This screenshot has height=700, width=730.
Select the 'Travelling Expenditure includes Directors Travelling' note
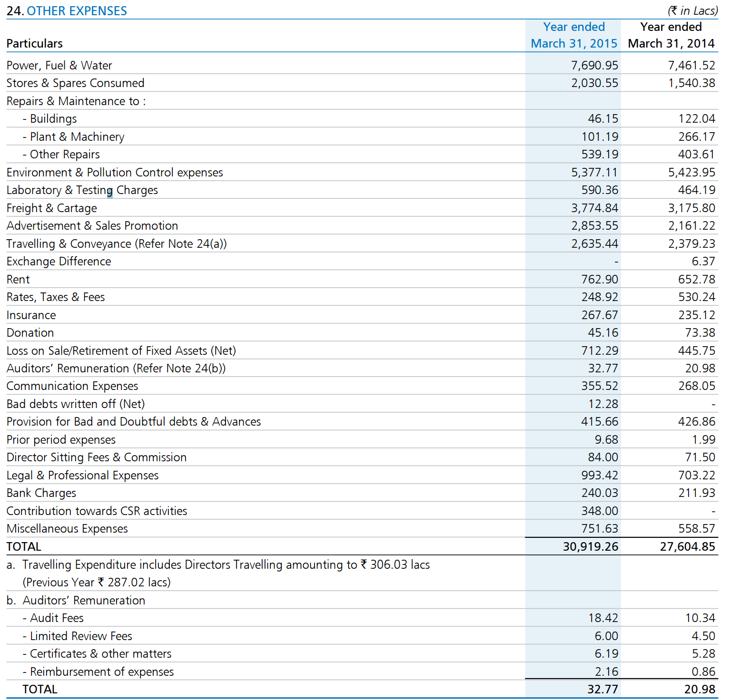coord(226,573)
